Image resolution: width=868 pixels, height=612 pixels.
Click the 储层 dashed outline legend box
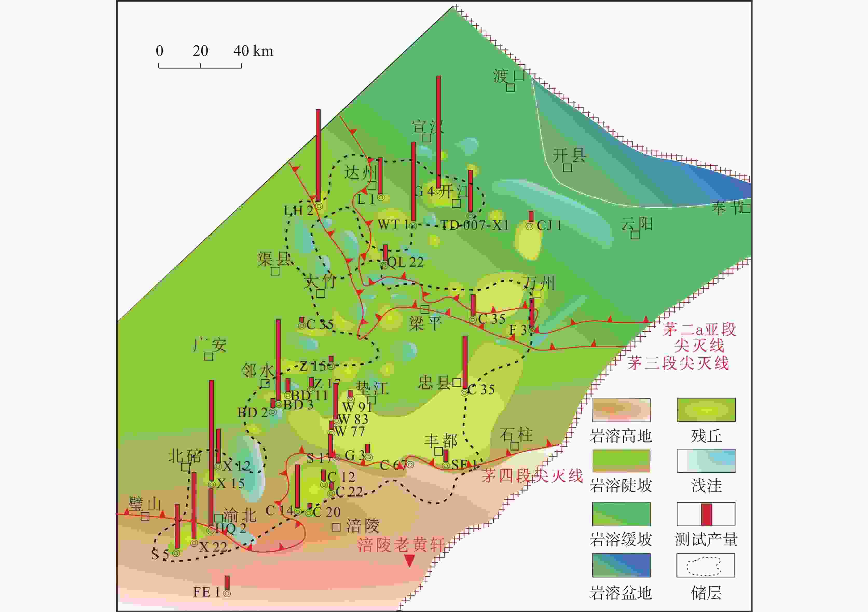(x=706, y=566)
